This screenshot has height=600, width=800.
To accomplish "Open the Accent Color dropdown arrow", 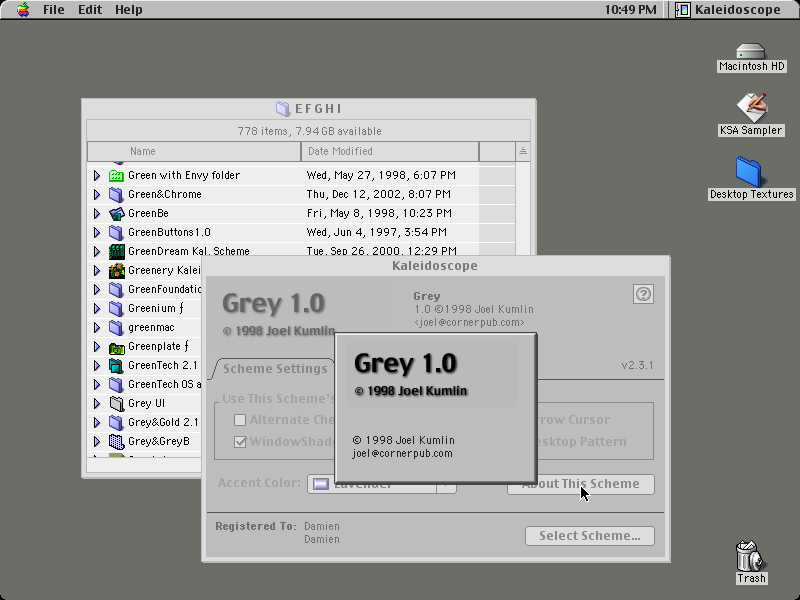I will pos(446,487).
